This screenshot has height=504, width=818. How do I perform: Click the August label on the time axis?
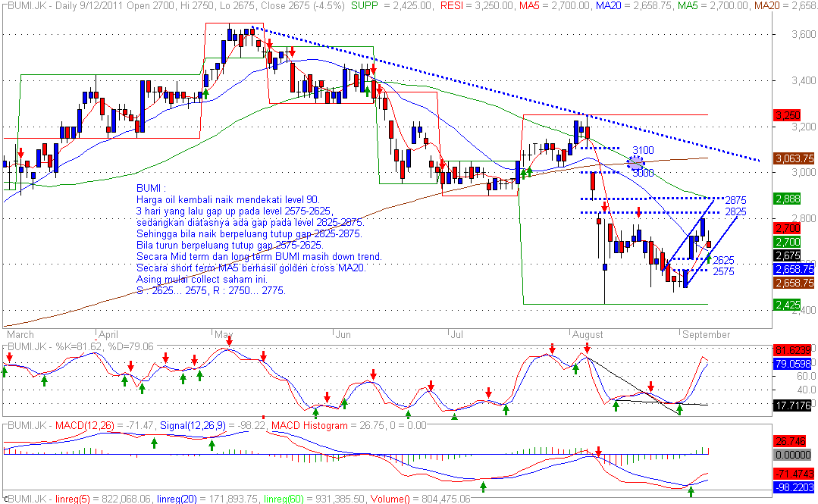coord(588,334)
